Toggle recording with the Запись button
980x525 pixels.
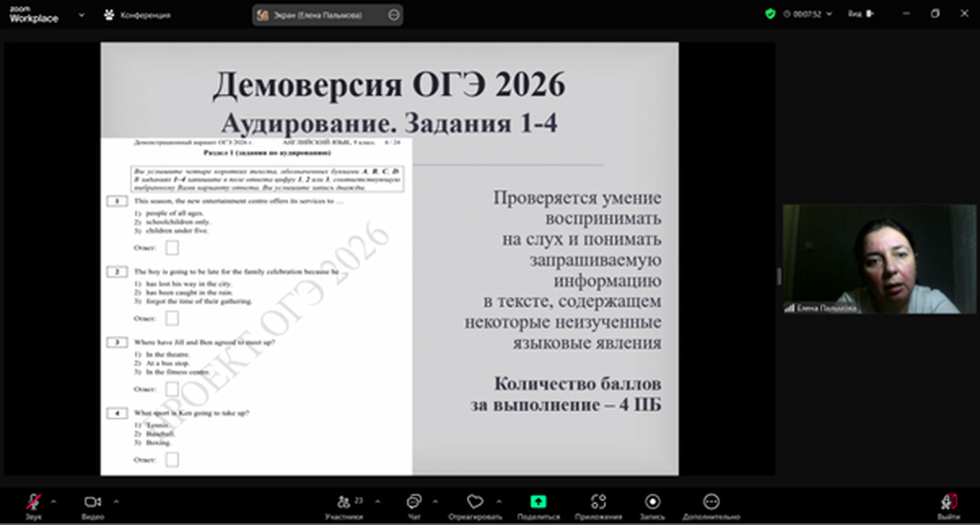click(653, 502)
